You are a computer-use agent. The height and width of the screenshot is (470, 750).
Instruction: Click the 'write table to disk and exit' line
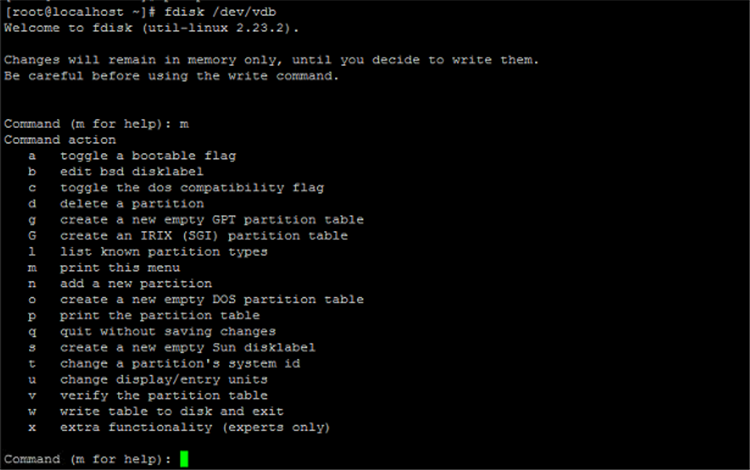coord(171,412)
